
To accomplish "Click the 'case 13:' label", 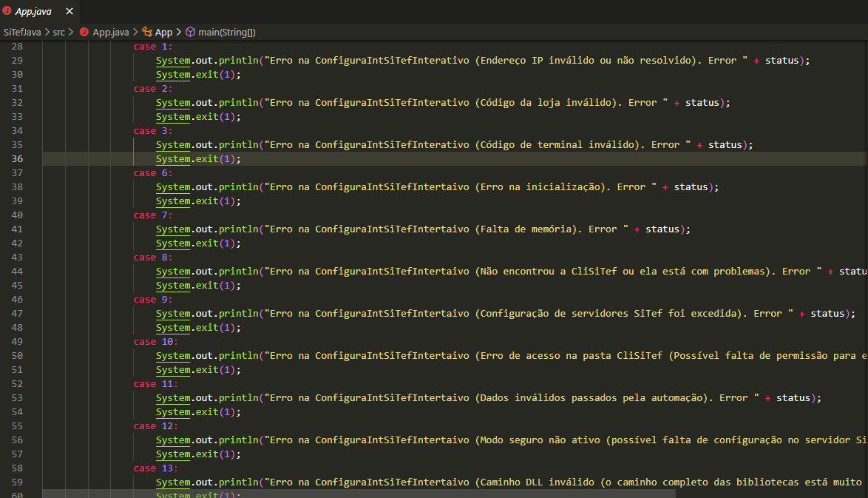I will [155, 468].
